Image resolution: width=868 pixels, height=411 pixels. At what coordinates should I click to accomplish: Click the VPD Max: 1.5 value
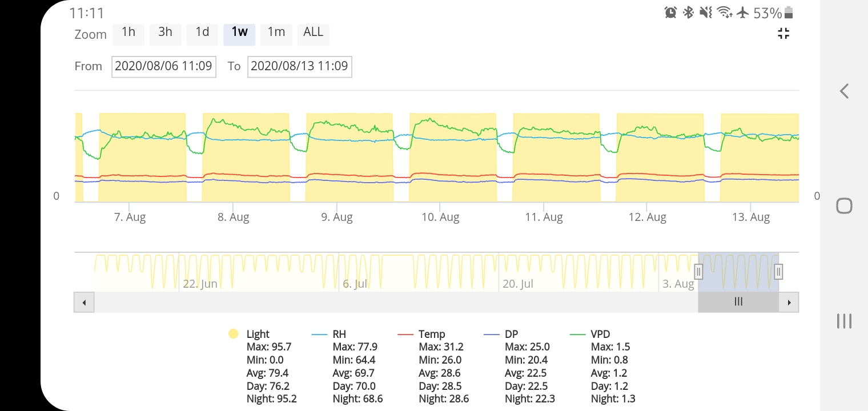click(x=610, y=347)
